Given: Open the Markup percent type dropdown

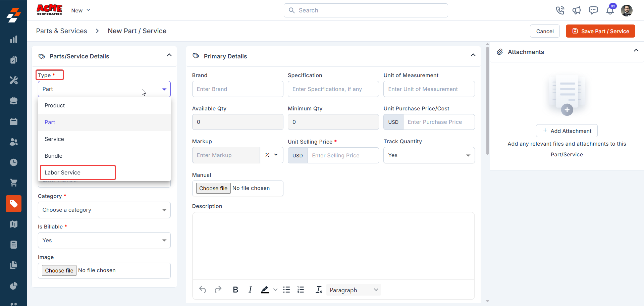Looking at the screenshot, I should (271, 155).
